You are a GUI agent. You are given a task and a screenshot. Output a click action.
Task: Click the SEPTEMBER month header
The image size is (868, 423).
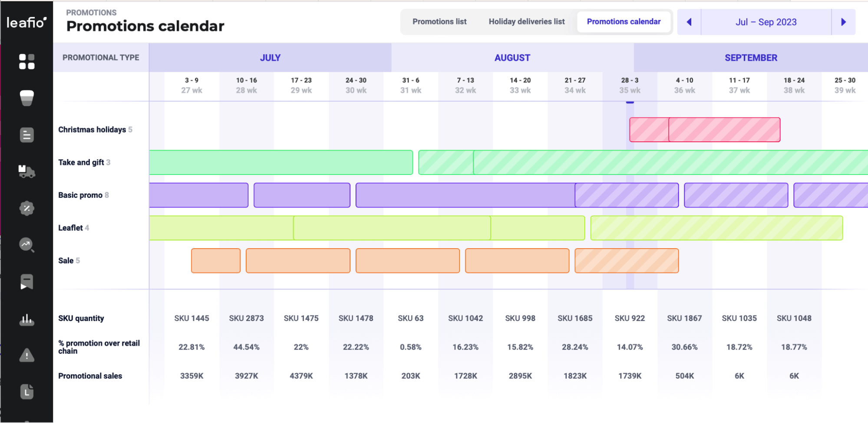[x=751, y=58]
